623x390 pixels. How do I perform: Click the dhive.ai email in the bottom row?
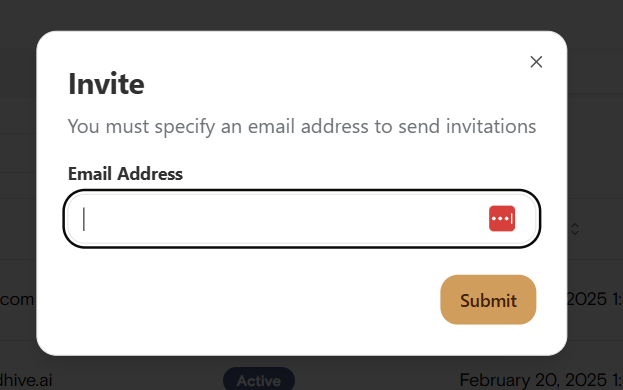point(26,380)
